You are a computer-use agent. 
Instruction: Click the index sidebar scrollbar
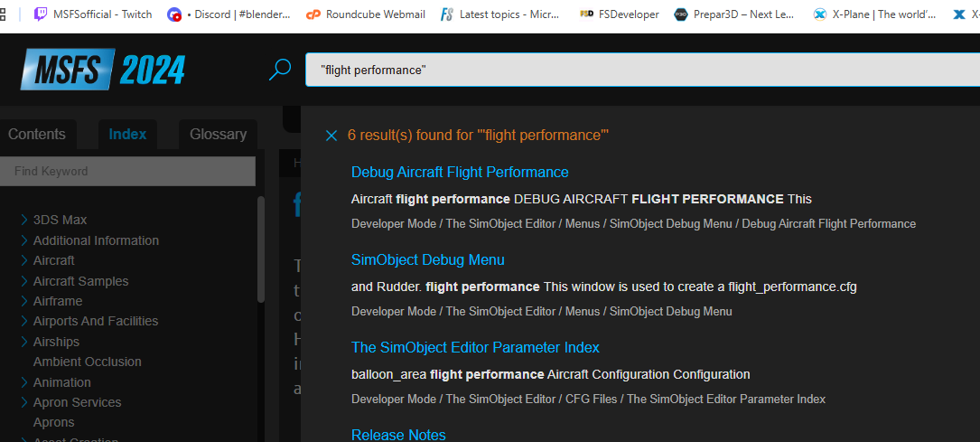click(261, 250)
